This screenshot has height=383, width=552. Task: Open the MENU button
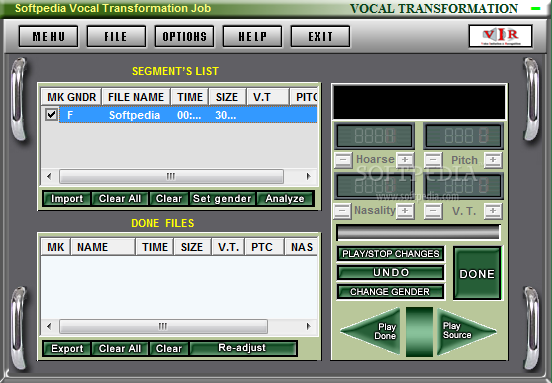[48, 36]
